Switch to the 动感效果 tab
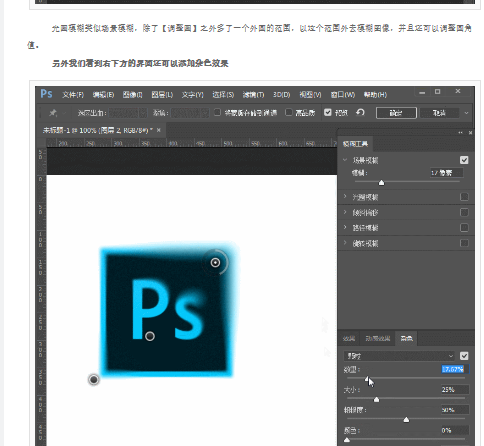 click(378, 338)
